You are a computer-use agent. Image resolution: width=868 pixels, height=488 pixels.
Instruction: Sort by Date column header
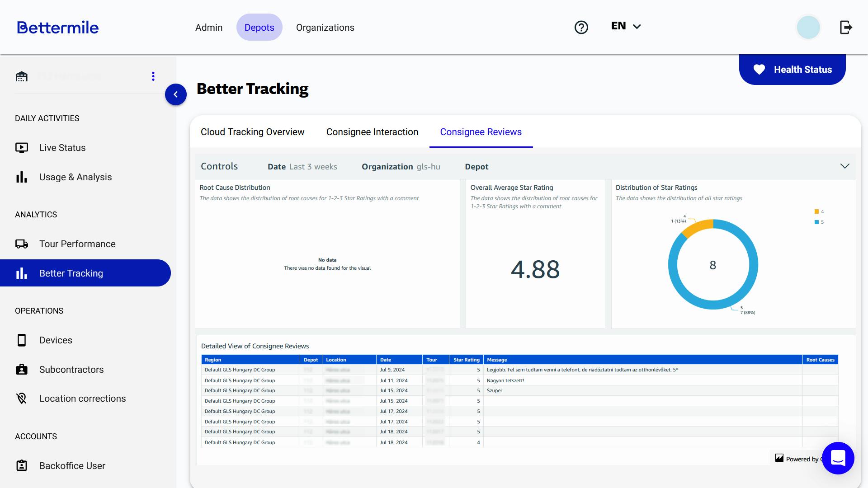399,360
